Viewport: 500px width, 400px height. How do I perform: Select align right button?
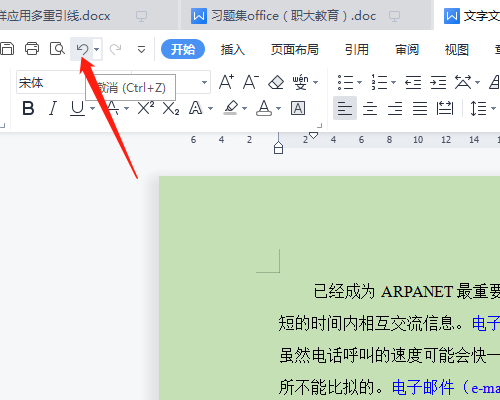(395, 108)
